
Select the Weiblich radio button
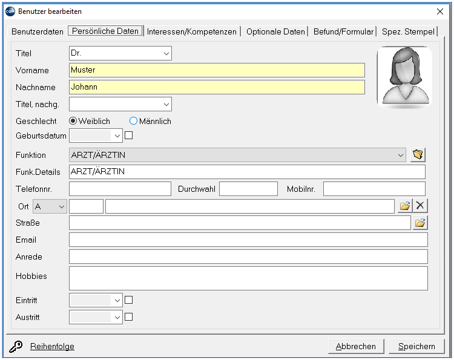click(73, 121)
